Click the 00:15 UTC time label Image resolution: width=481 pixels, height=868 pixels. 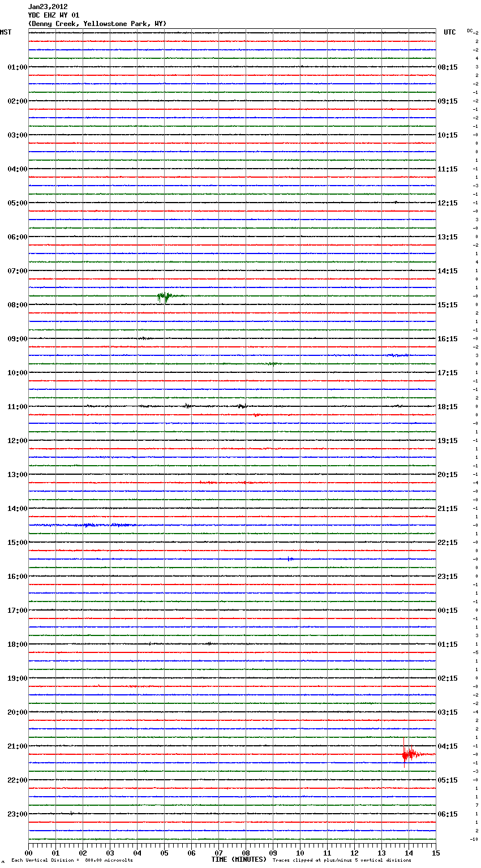[x=448, y=611]
